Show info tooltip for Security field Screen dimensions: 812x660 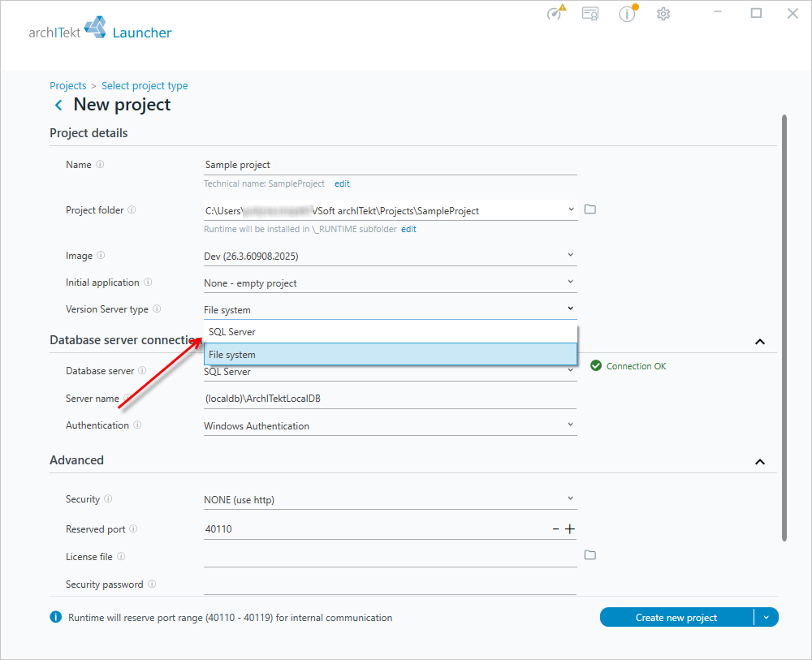[x=108, y=499]
